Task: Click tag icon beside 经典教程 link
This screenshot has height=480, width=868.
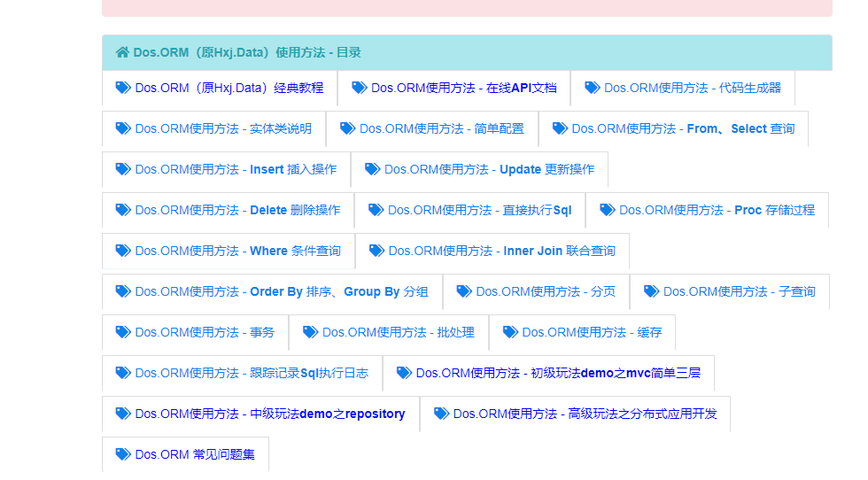Action: click(x=123, y=88)
